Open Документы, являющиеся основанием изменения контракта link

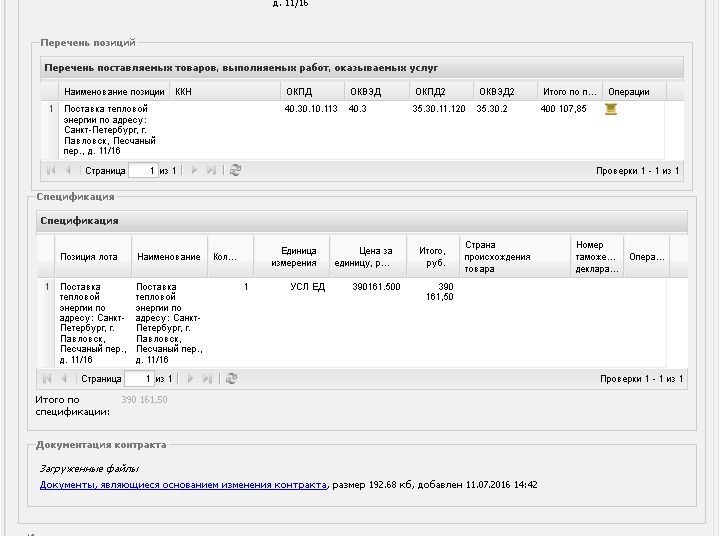coord(183,485)
